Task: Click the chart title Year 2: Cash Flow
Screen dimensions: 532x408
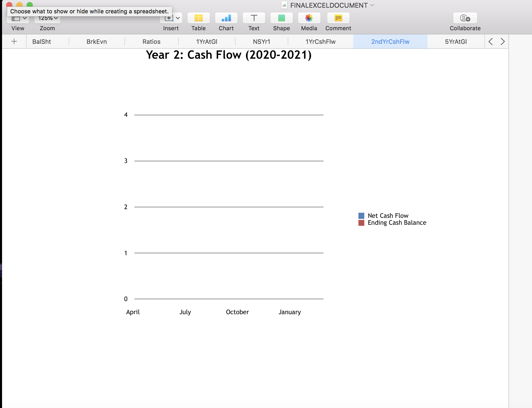Action: (229, 55)
